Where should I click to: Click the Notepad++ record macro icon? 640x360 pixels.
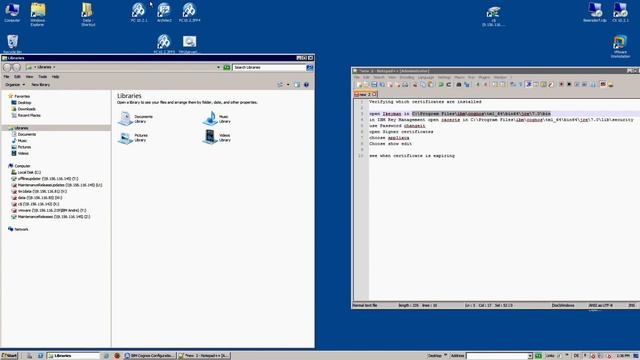562,84
